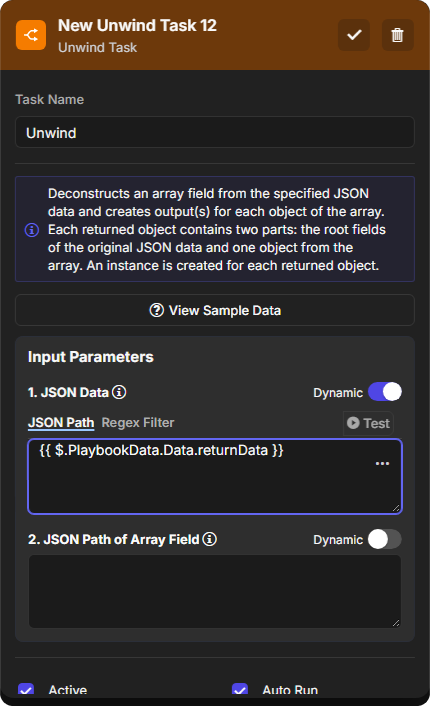Enable Dynamic for JSON Path of Array Field
Screen dimensions: 430x706
point(385,539)
